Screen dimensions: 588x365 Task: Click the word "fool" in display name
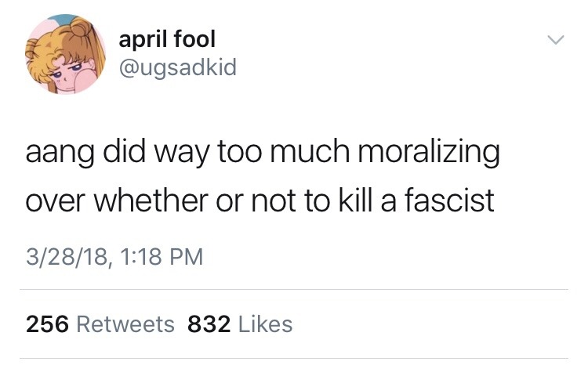[x=194, y=38]
